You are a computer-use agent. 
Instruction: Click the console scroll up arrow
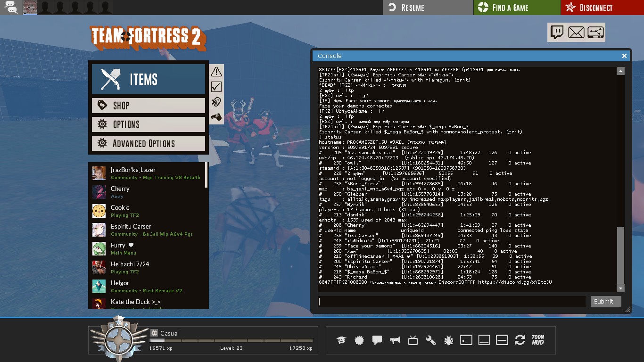(620, 71)
